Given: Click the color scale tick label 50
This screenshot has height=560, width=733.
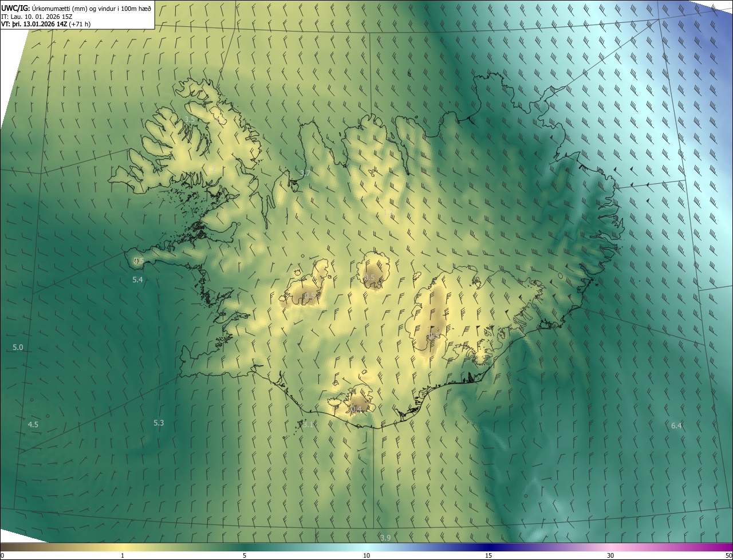Looking at the screenshot, I should (728, 555).
